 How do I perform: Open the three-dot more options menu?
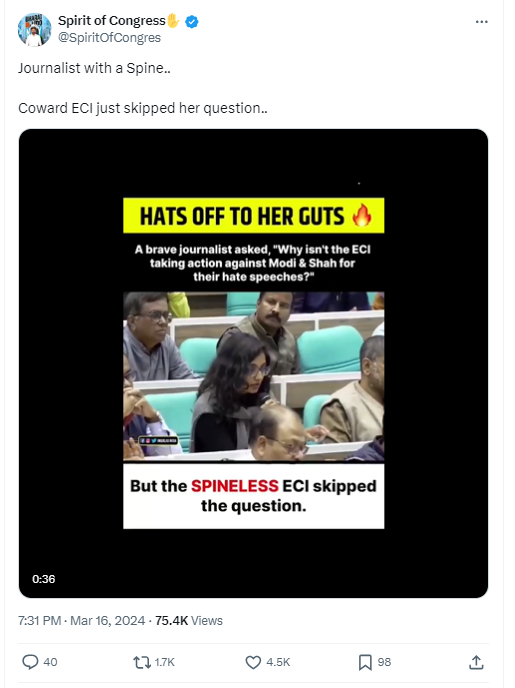click(481, 22)
